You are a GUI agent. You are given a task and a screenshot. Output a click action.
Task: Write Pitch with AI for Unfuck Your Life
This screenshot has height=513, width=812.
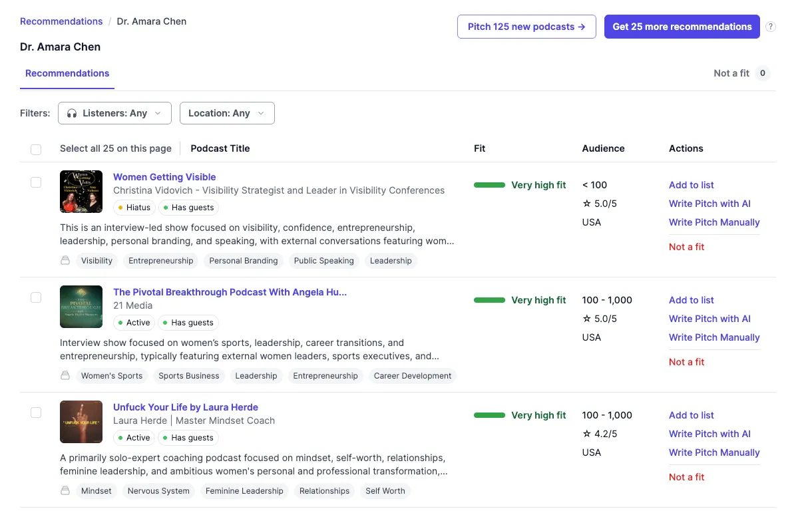710,434
